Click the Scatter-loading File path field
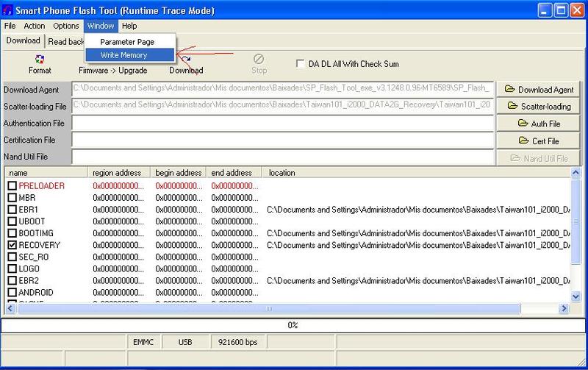The width and height of the screenshot is (588, 370). click(283, 105)
